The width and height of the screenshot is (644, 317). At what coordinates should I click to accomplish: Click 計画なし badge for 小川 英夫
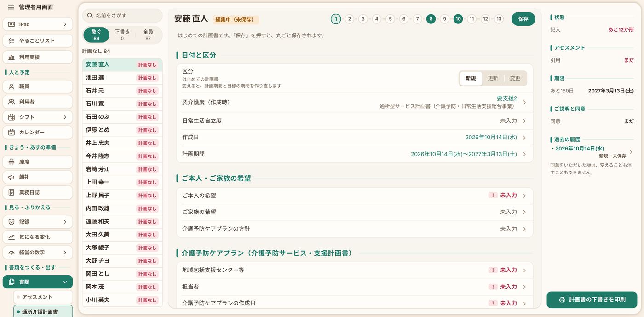(147, 300)
